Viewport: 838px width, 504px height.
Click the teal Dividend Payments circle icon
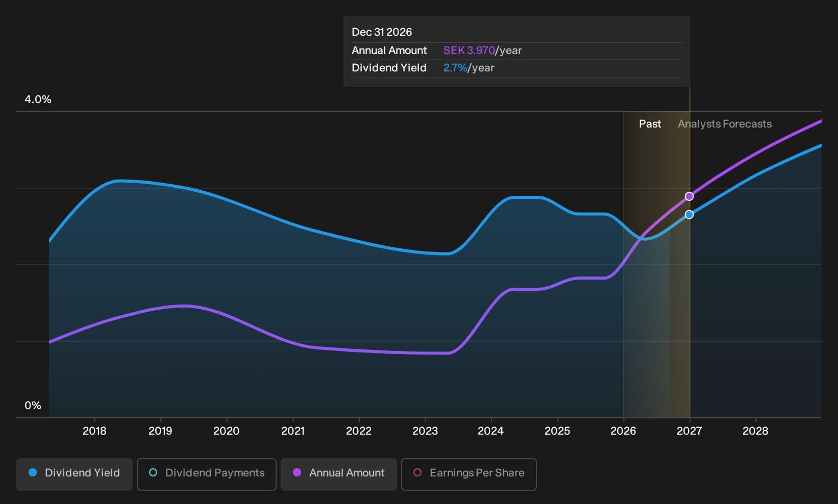[x=153, y=472]
